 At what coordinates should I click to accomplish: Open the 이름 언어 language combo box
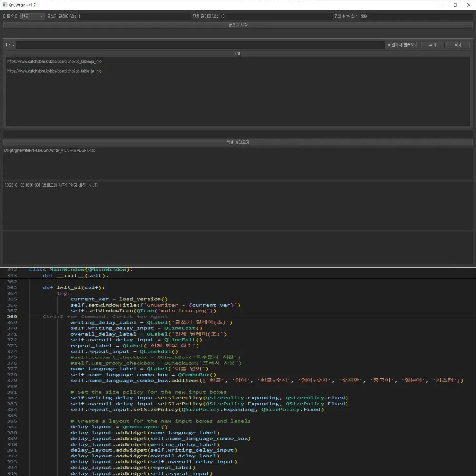point(32,16)
